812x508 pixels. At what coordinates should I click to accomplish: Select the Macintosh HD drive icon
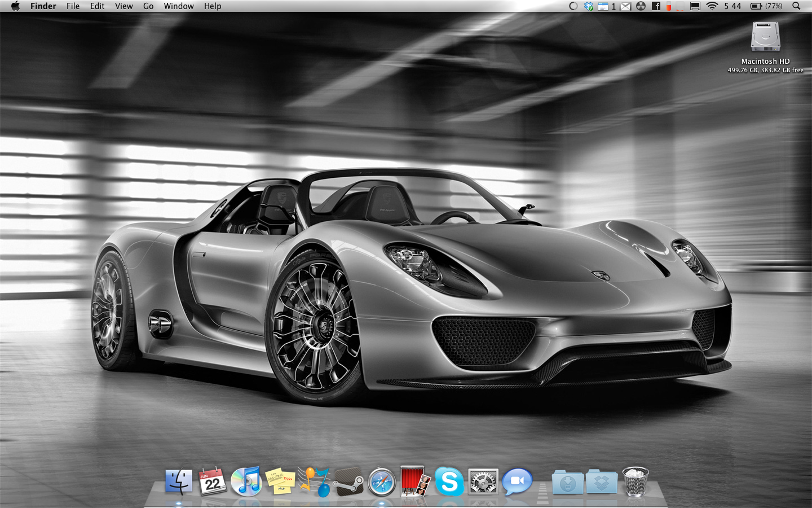click(765, 37)
